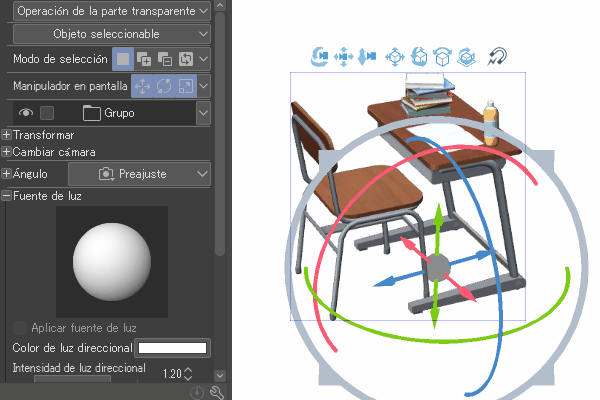Open the Preajuste angle dropdown
600x400 pixels.
tap(139, 174)
